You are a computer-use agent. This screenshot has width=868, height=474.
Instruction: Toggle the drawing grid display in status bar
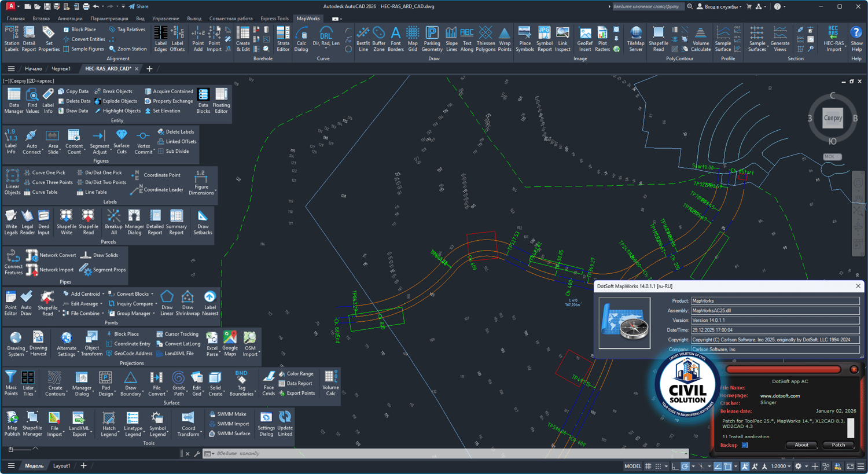pos(648,466)
